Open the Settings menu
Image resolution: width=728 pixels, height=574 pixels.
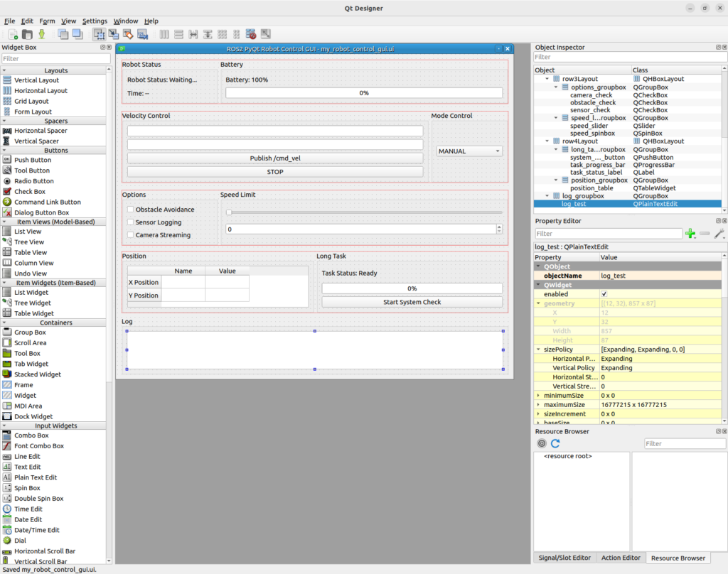[95, 21]
